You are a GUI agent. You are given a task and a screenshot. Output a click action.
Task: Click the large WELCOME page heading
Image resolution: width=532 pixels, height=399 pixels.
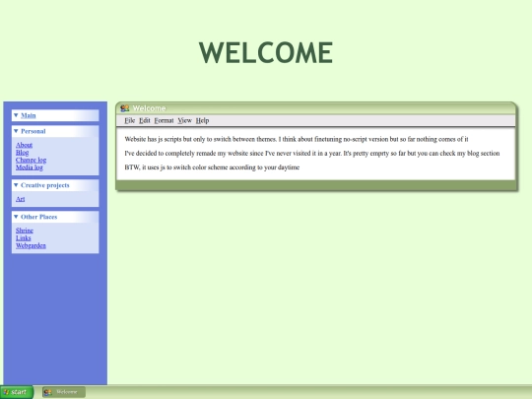266,52
